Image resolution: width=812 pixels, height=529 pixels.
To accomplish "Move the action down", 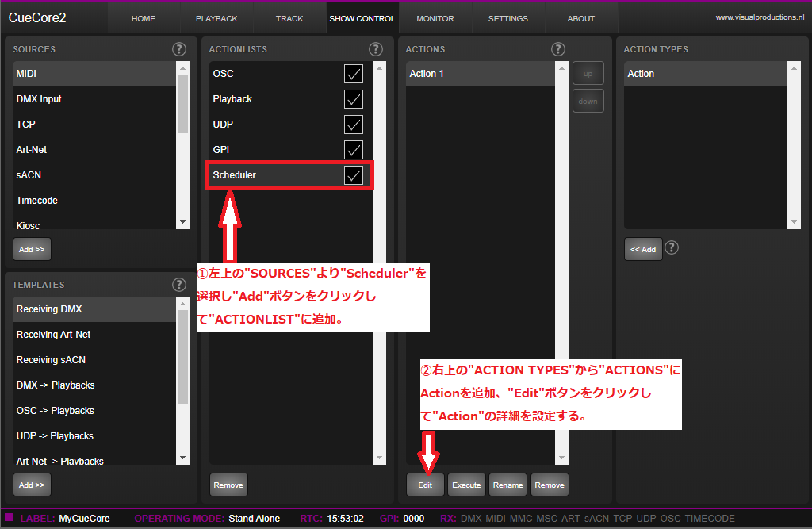I will (588, 101).
